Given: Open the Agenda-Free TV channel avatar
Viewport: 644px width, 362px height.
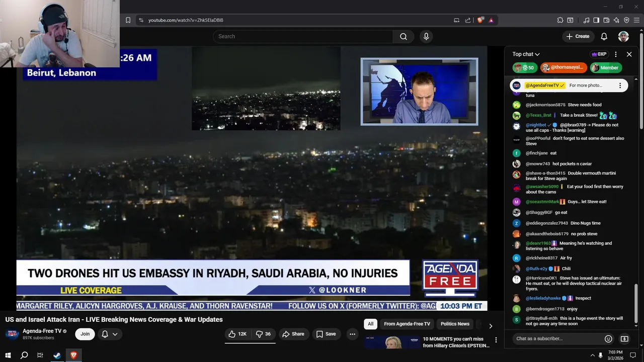Looking at the screenshot, I should (12, 334).
